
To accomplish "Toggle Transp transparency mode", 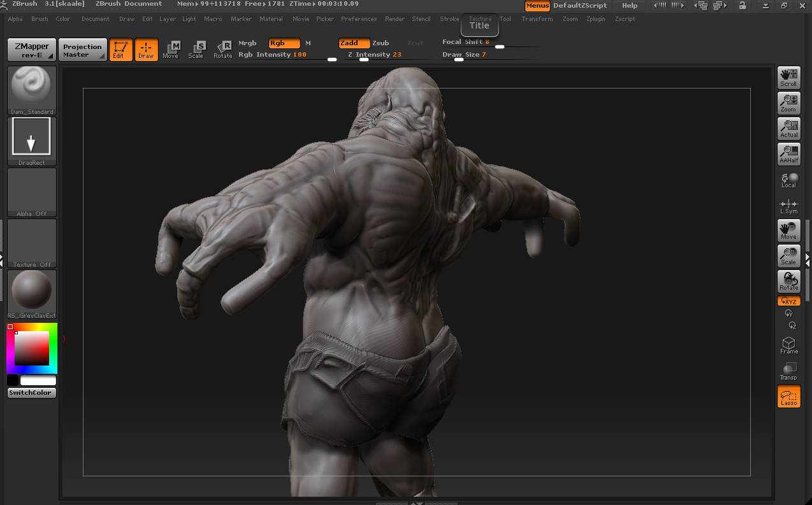I will [789, 371].
